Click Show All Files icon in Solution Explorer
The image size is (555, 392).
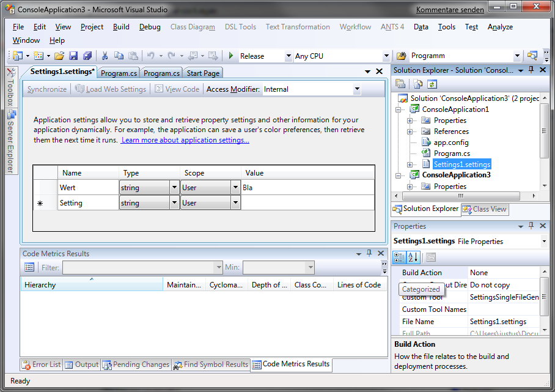click(418, 84)
